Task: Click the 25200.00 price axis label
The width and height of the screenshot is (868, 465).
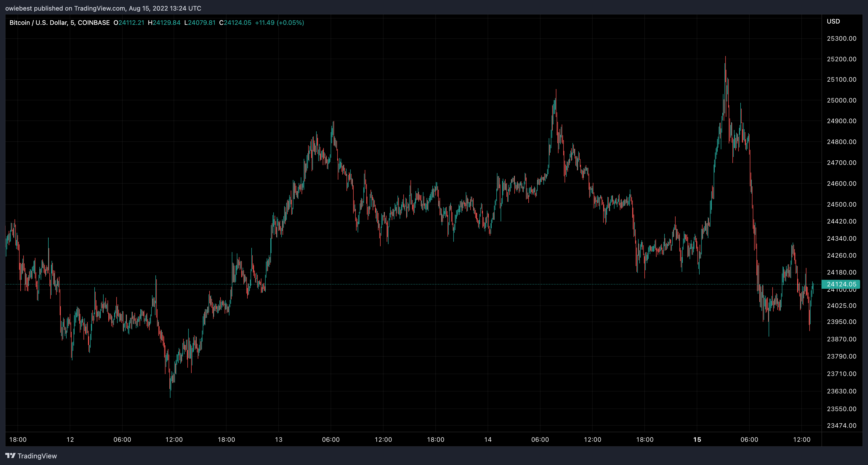Action: click(x=841, y=59)
